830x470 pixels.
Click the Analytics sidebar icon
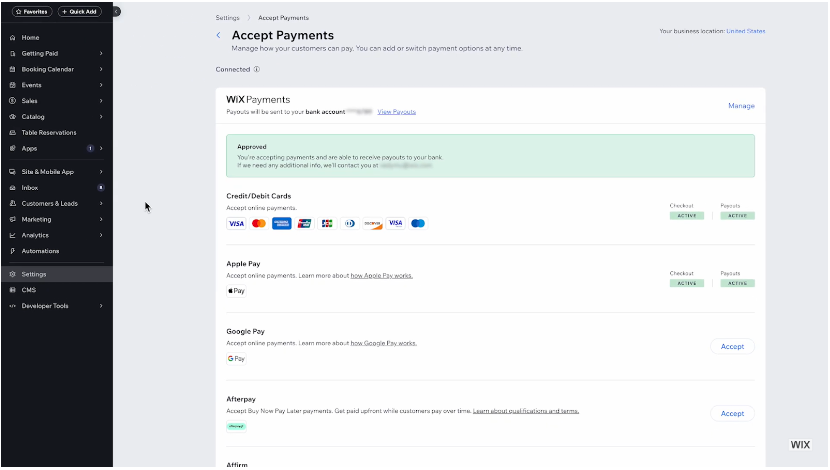pyautogui.click(x=13, y=236)
